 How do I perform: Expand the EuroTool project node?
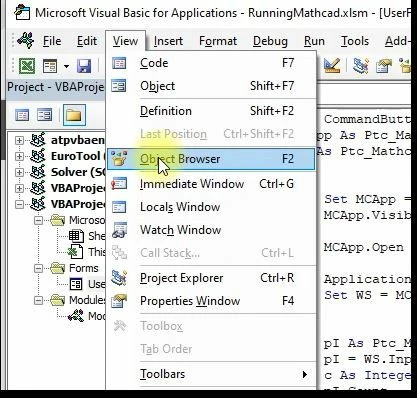pos(19,156)
